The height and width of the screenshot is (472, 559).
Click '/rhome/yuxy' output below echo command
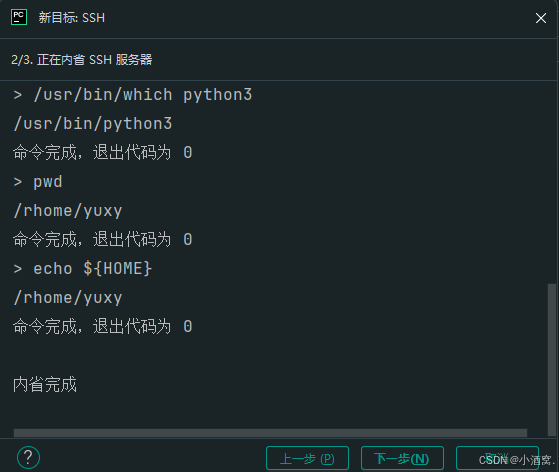click(x=68, y=298)
